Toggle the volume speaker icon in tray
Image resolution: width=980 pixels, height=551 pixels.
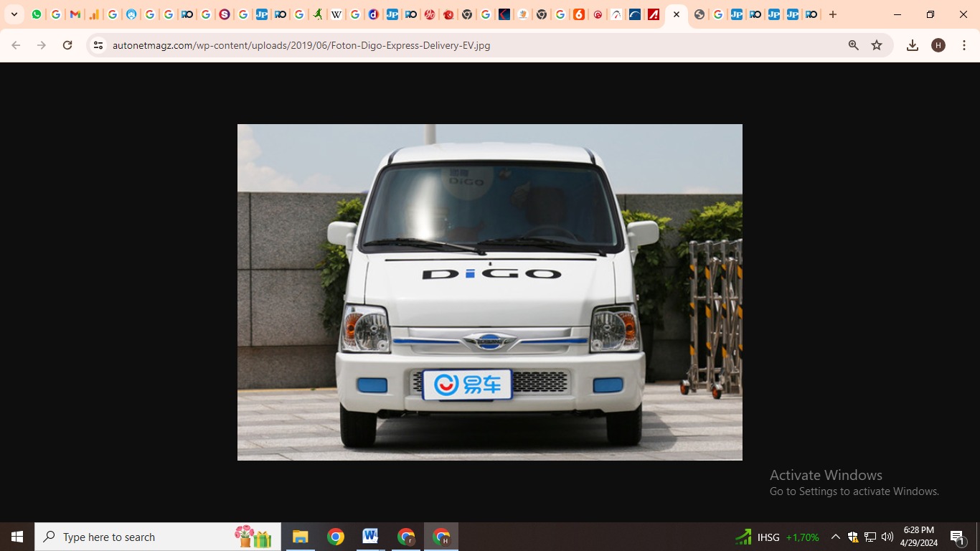pyautogui.click(x=887, y=537)
